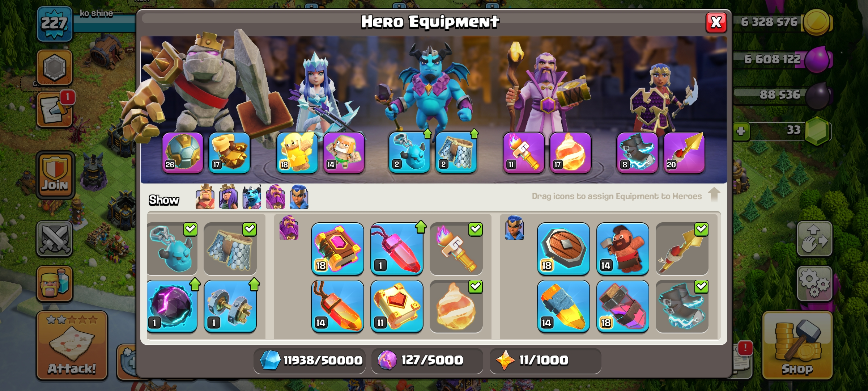The height and width of the screenshot is (391, 868).
Task: Toggle the checked Electro Boots equipment
Action: pos(682,306)
